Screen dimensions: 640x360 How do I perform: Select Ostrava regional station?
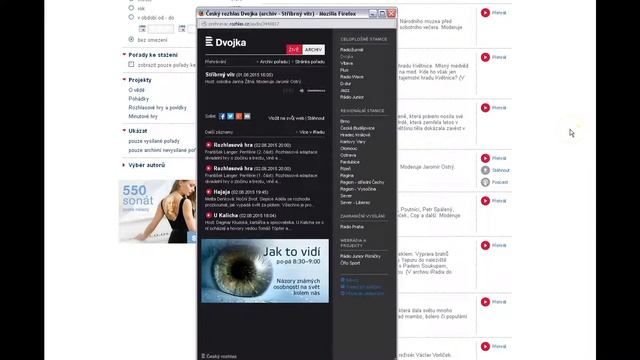348,155
